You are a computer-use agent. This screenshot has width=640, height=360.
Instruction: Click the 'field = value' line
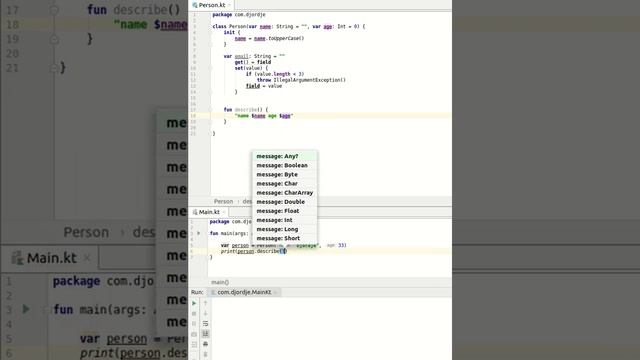264,86
